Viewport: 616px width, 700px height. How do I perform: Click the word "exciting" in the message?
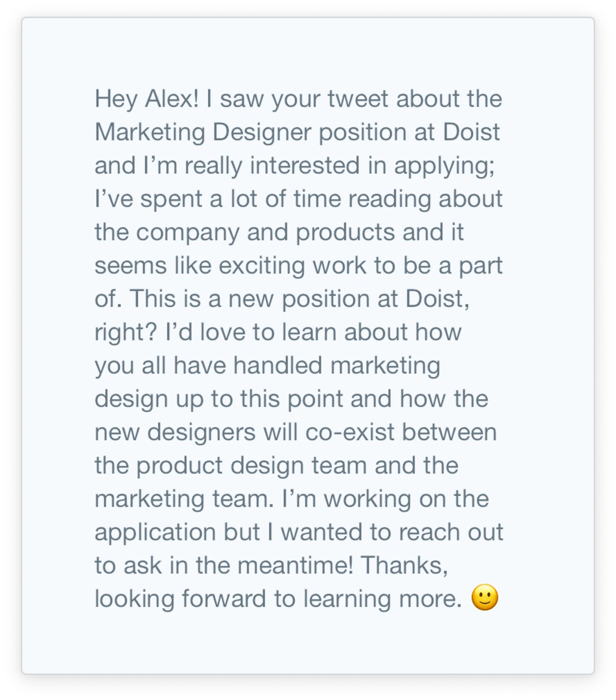(x=262, y=266)
